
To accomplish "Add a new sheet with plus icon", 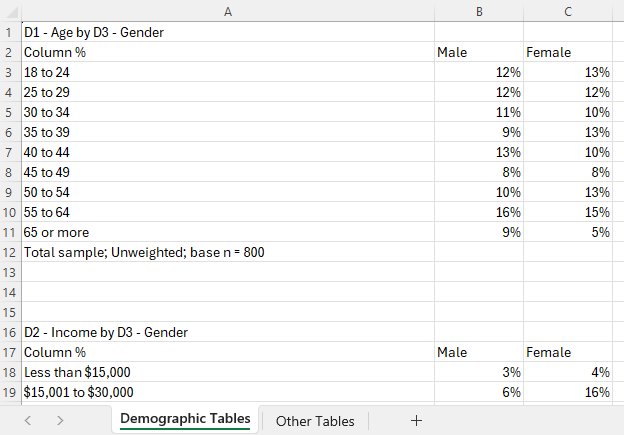I will click(x=416, y=421).
